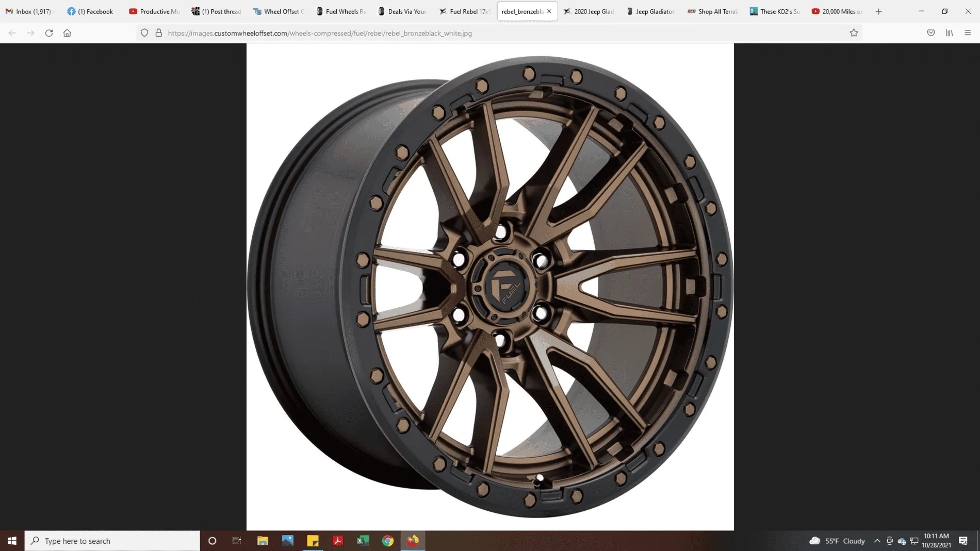Minimize the Firefox window

click(x=921, y=11)
